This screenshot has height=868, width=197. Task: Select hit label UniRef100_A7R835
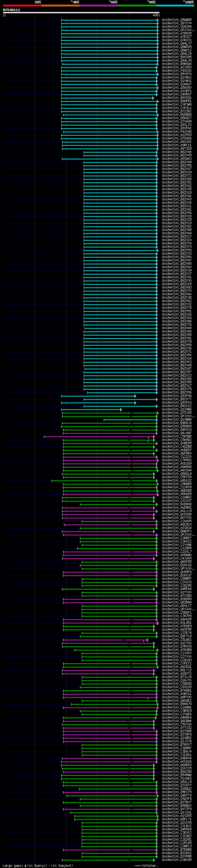pyautogui.click(x=177, y=33)
